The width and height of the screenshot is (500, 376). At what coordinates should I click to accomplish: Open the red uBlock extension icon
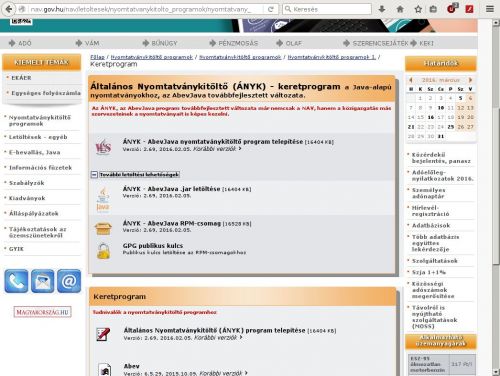(x=452, y=8)
